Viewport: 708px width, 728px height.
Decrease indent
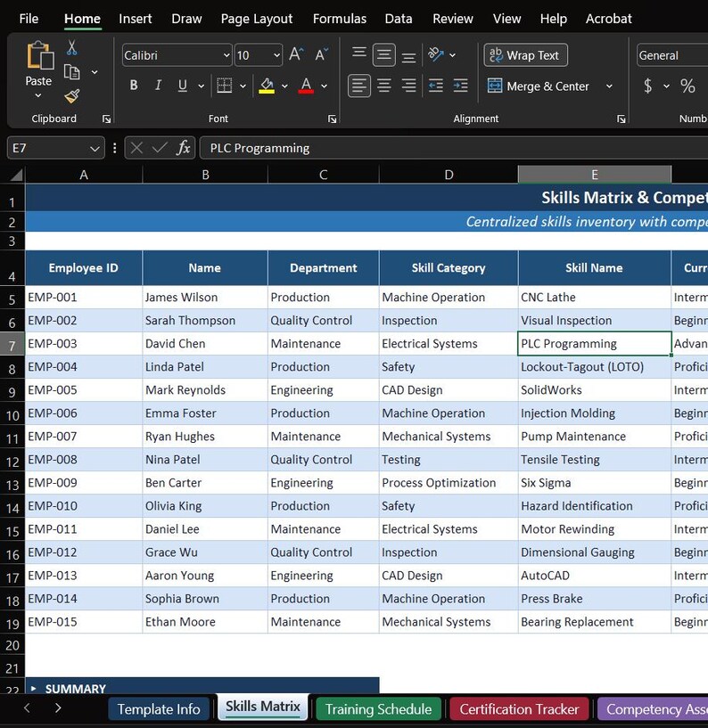pyautogui.click(x=436, y=86)
